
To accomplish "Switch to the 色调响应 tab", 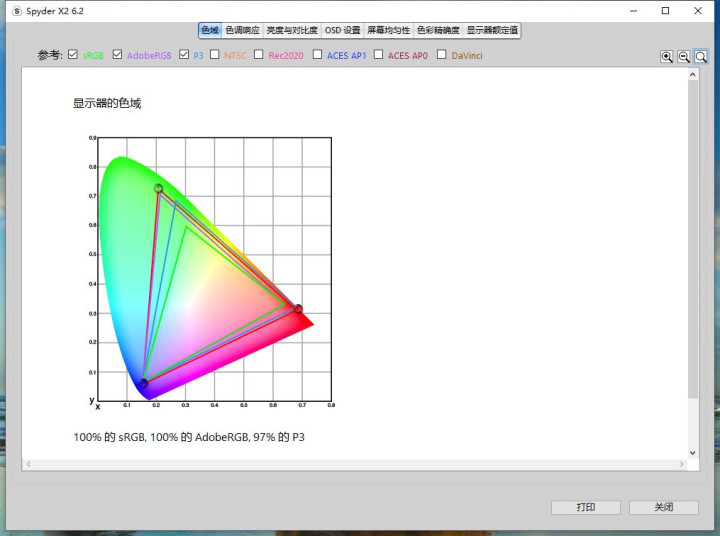I will coord(243,31).
